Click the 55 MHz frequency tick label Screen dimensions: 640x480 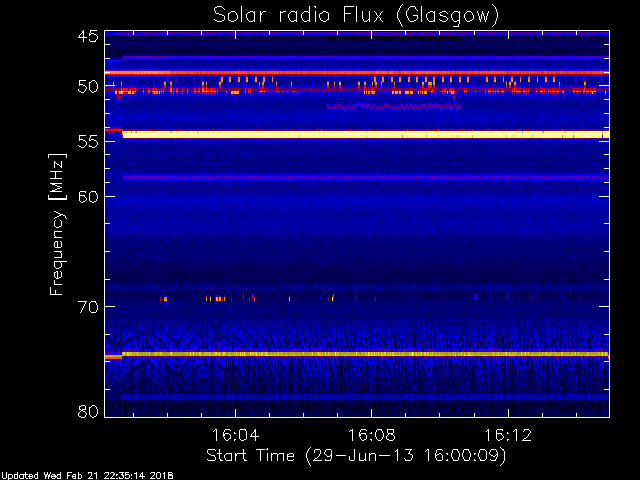[87, 143]
